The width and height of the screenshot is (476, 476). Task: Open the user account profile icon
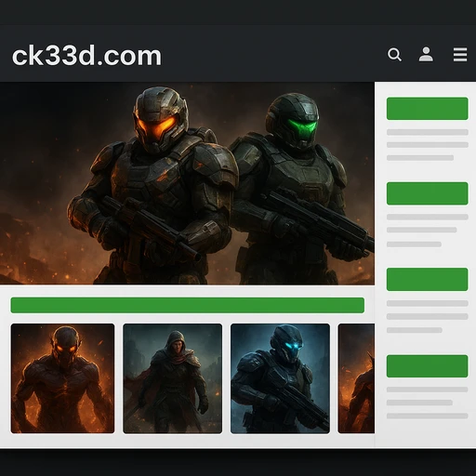coord(426,55)
